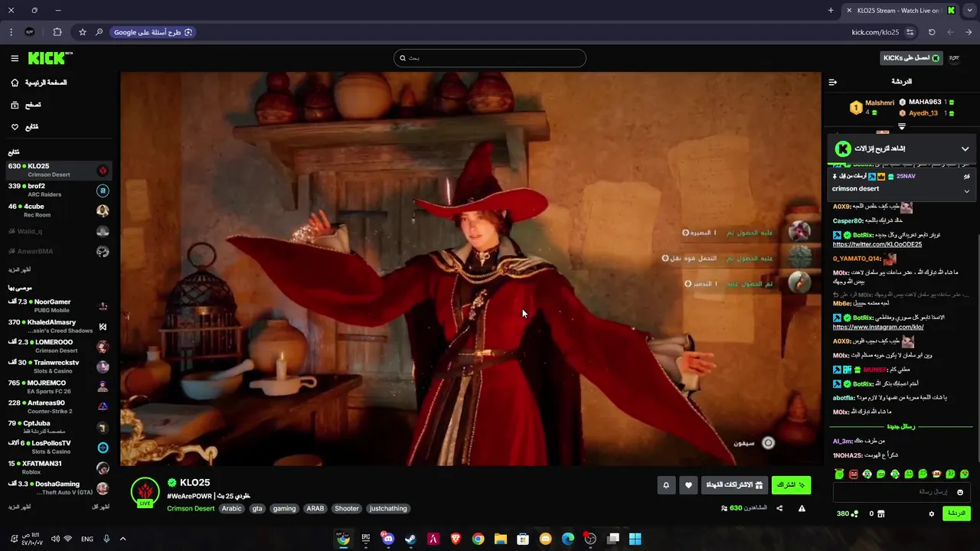Insert the red angry face emote

[854, 474]
